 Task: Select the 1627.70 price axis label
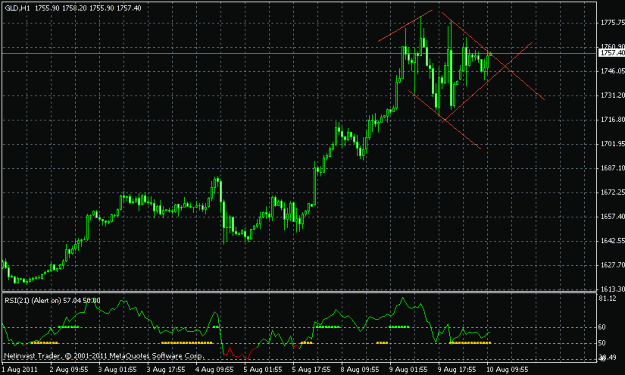[613, 265]
